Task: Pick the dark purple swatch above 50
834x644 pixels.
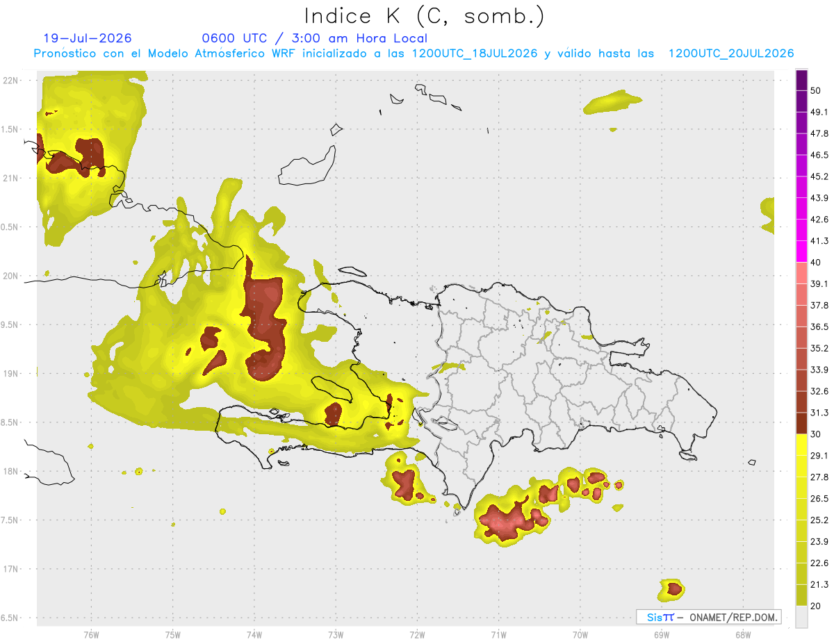Action: 801,81
